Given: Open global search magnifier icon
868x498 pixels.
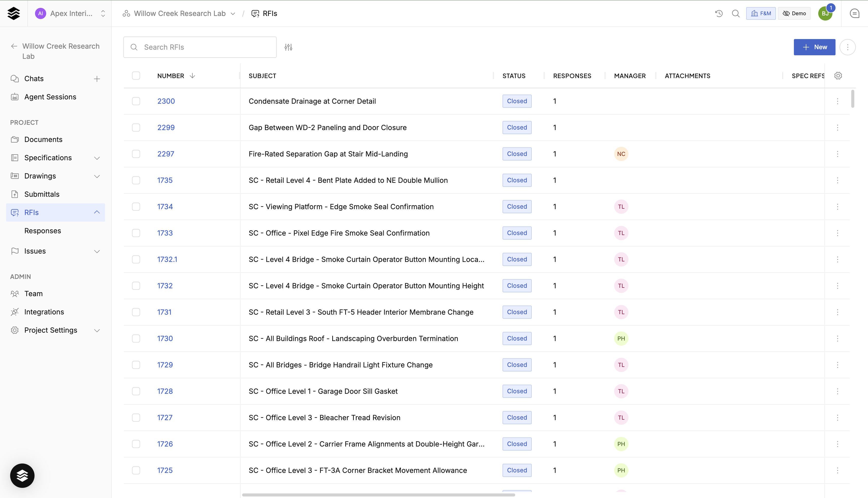Looking at the screenshot, I should tap(736, 13).
